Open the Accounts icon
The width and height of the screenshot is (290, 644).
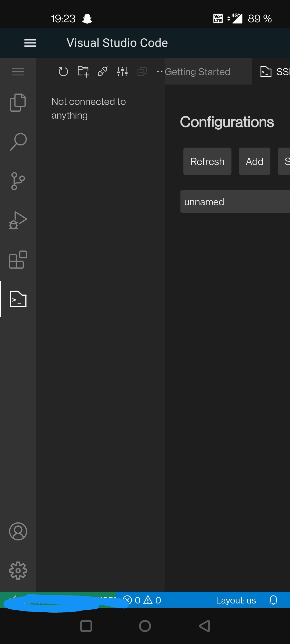pos(18,531)
